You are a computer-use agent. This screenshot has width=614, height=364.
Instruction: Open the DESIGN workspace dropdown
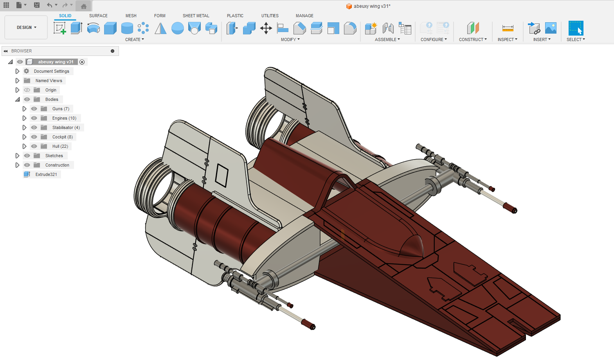pyautogui.click(x=26, y=27)
